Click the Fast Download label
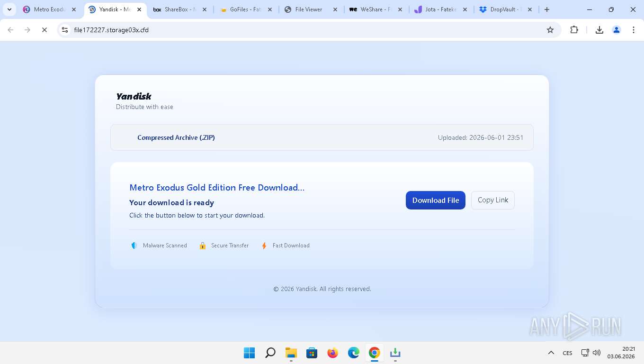 pyautogui.click(x=291, y=246)
